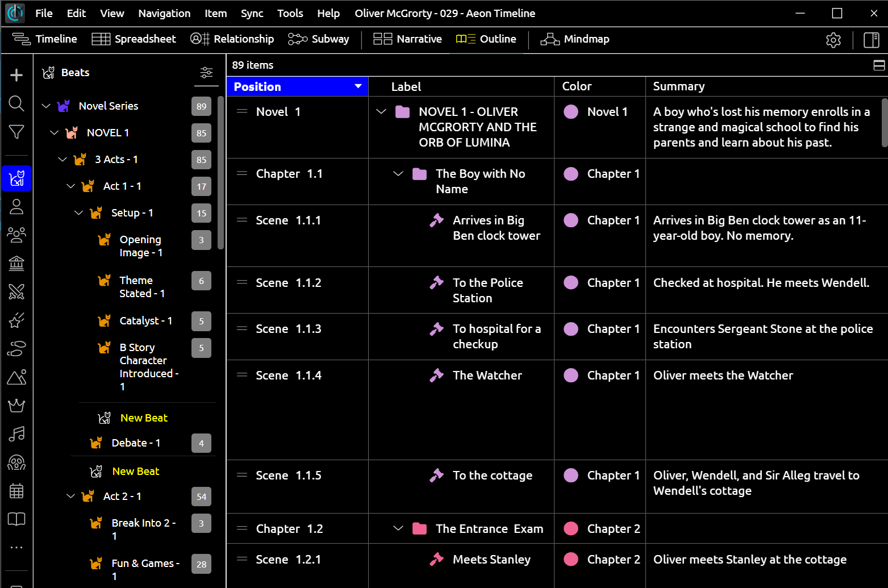Viewport: 888px width, 588px height.
Task: Collapse the Act 1 - 1 node
Action: (71, 186)
